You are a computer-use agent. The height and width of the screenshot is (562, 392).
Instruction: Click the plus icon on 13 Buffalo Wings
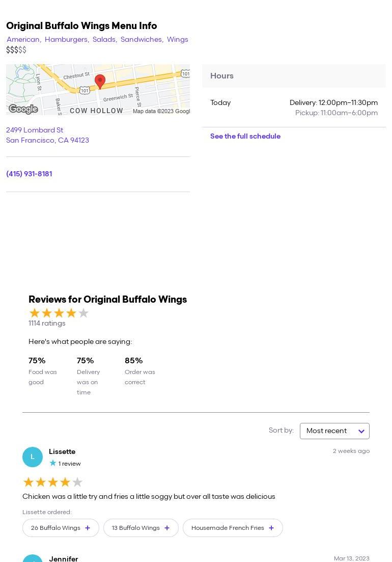167,528
